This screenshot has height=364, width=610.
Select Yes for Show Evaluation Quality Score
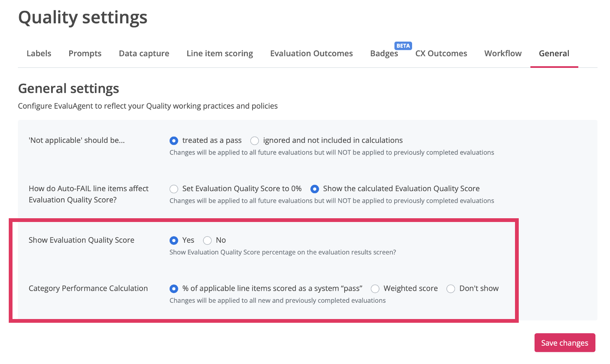(x=174, y=241)
